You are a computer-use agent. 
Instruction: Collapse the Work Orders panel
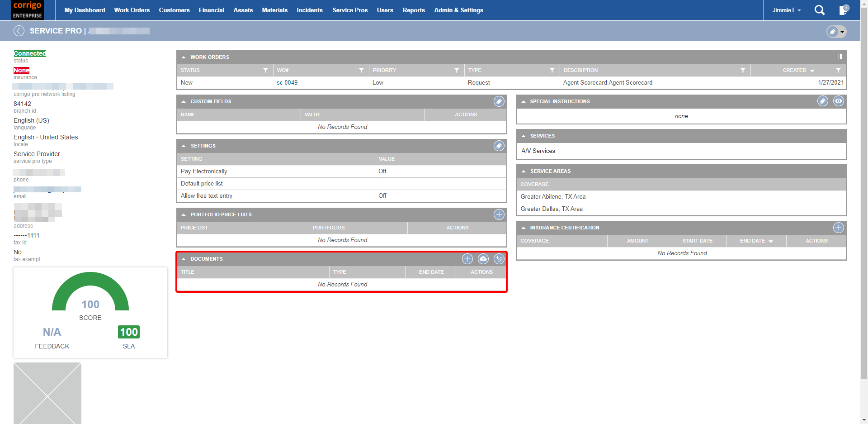(x=184, y=57)
